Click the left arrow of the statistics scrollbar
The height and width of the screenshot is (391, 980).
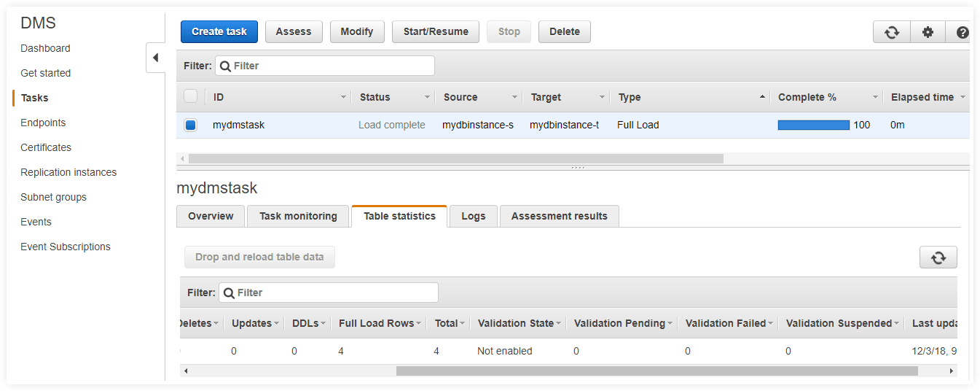pyautogui.click(x=186, y=371)
